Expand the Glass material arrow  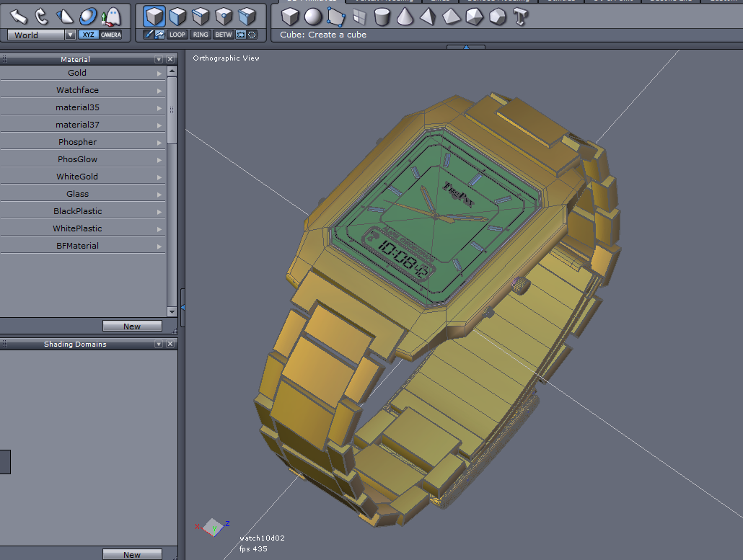159,195
